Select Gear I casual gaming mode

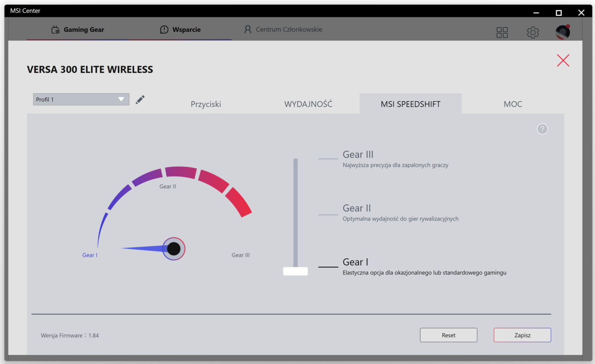(355, 262)
